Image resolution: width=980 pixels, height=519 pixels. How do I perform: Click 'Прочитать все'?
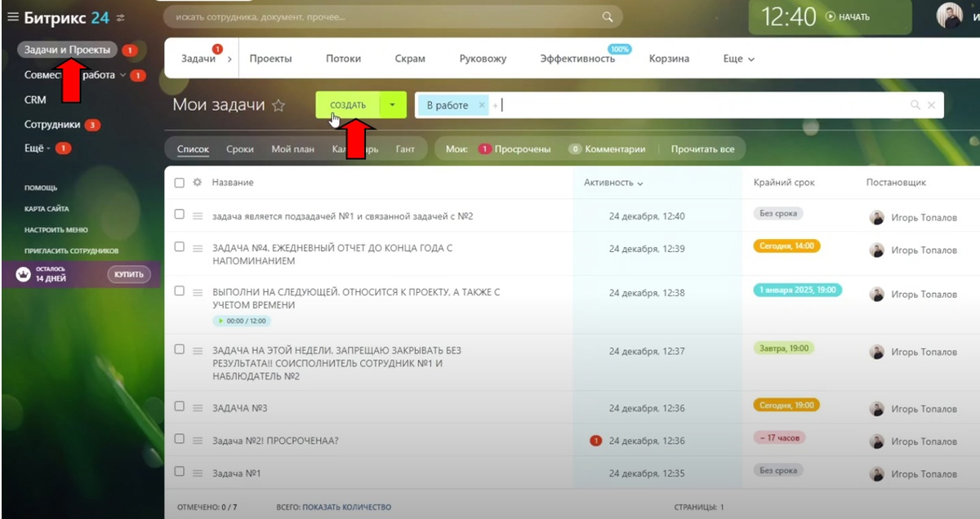coord(702,149)
